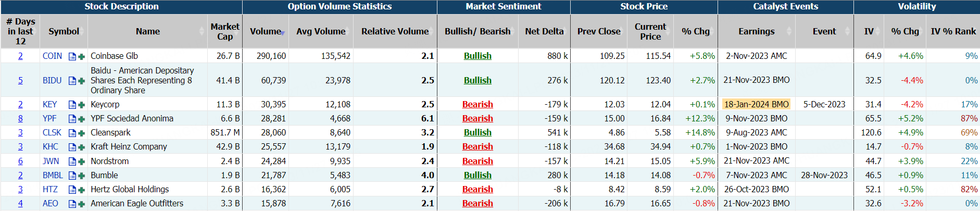Sort by the Bullish/ Bearish column header
The image size is (980, 211).
click(478, 31)
